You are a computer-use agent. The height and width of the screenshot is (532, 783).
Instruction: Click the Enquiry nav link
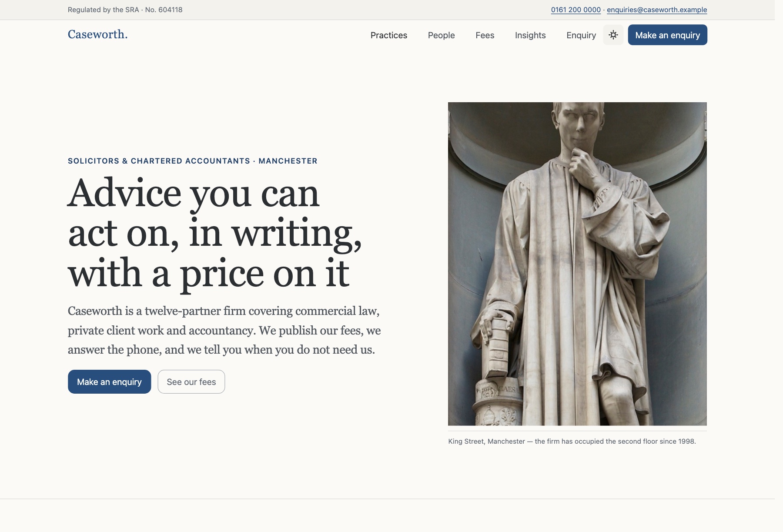click(x=581, y=35)
